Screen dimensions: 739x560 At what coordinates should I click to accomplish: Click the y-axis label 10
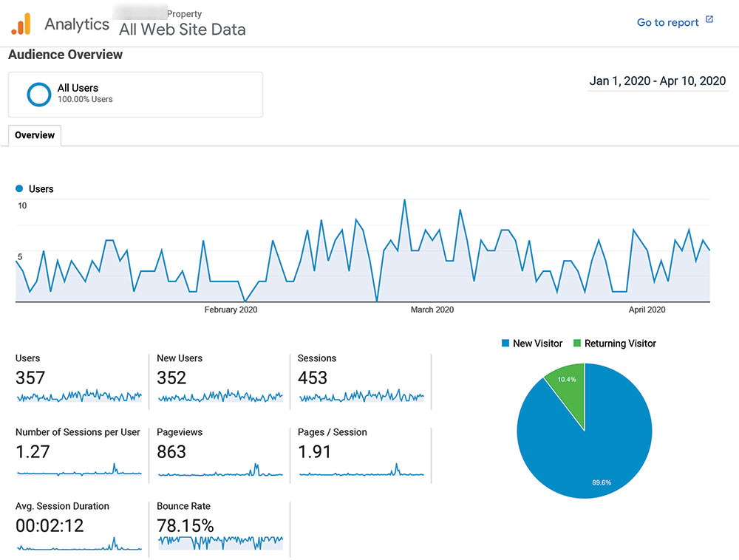(x=22, y=205)
